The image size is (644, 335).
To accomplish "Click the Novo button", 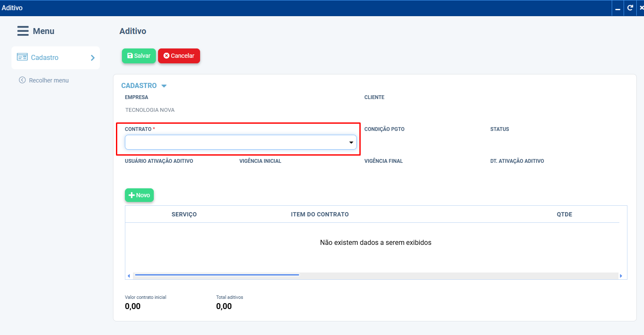I will coord(139,195).
